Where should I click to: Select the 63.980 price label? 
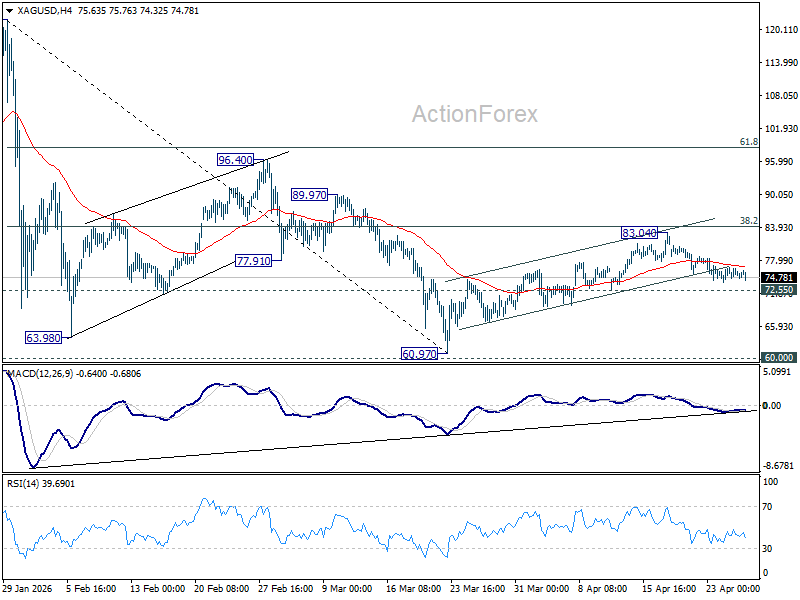click(43, 338)
